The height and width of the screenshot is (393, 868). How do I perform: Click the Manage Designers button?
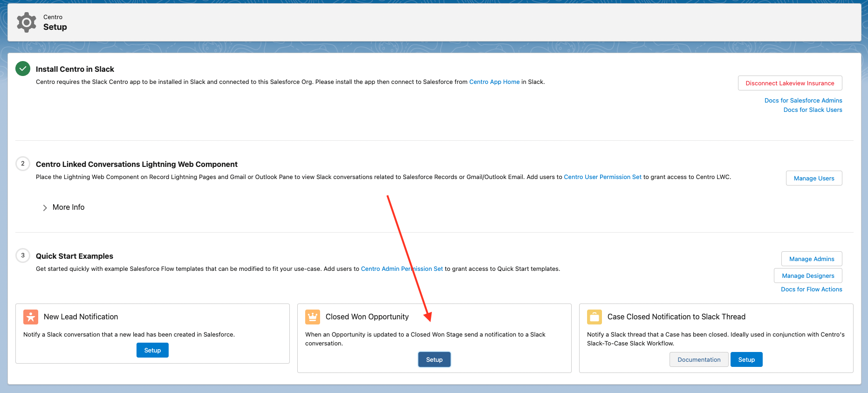[x=808, y=276]
